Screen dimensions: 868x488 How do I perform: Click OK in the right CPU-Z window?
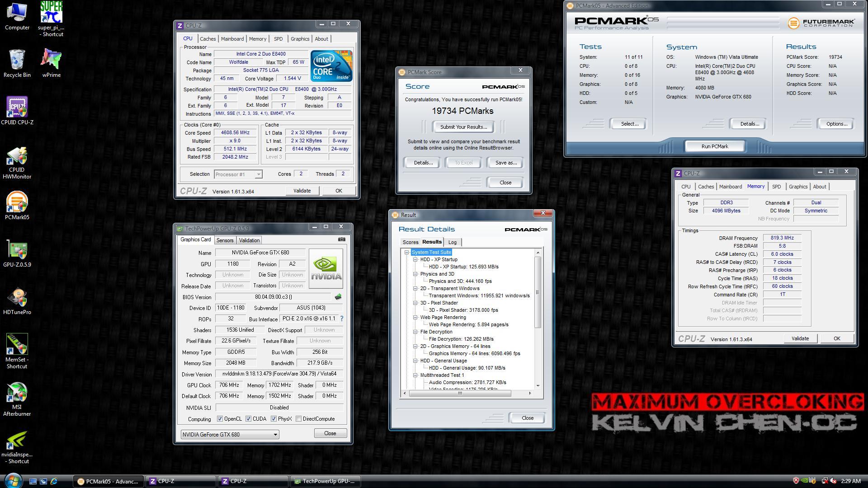(x=837, y=338)
